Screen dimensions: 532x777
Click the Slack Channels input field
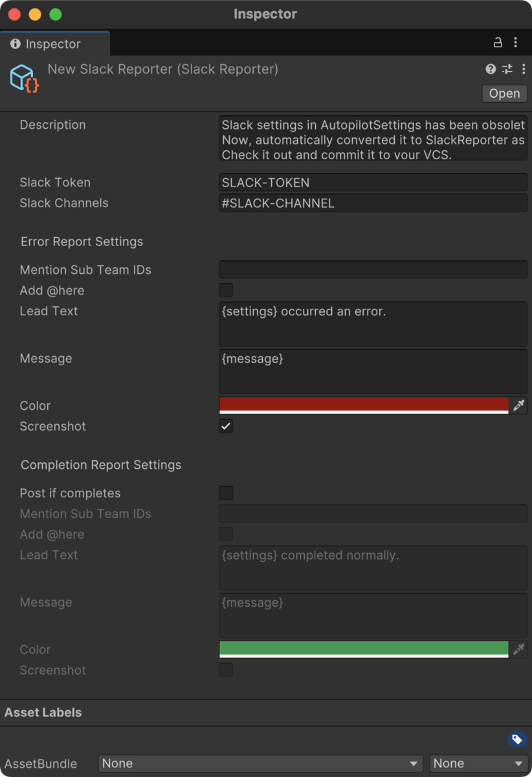(x=373, y=203)
